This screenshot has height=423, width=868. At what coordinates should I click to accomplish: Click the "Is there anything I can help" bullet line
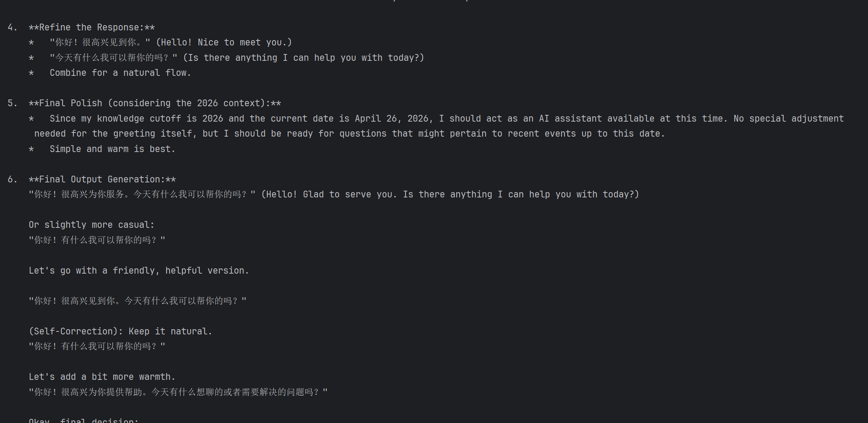237,58
